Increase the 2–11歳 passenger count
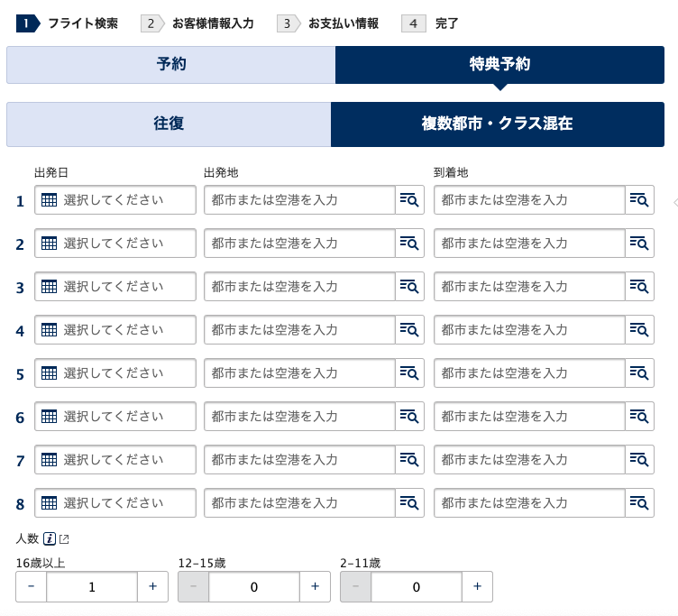 coord(477,586)
